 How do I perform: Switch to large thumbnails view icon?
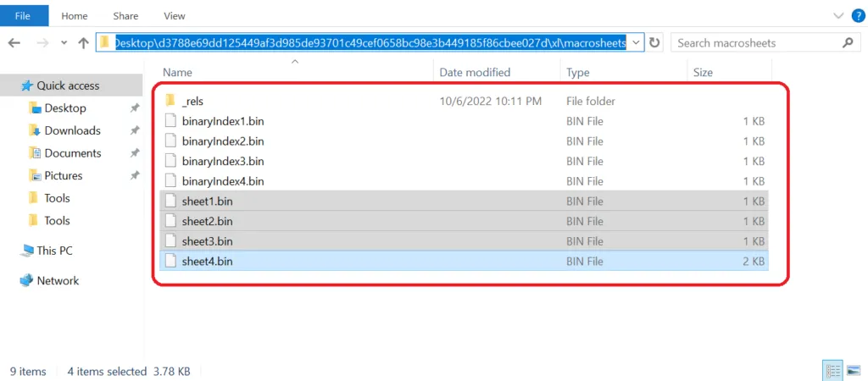click(853, 371)
